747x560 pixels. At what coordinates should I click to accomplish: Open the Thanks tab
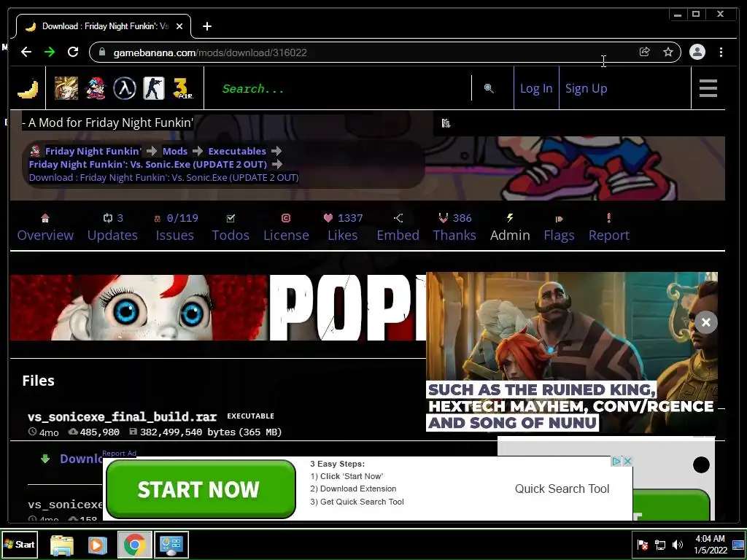(454, 227)
